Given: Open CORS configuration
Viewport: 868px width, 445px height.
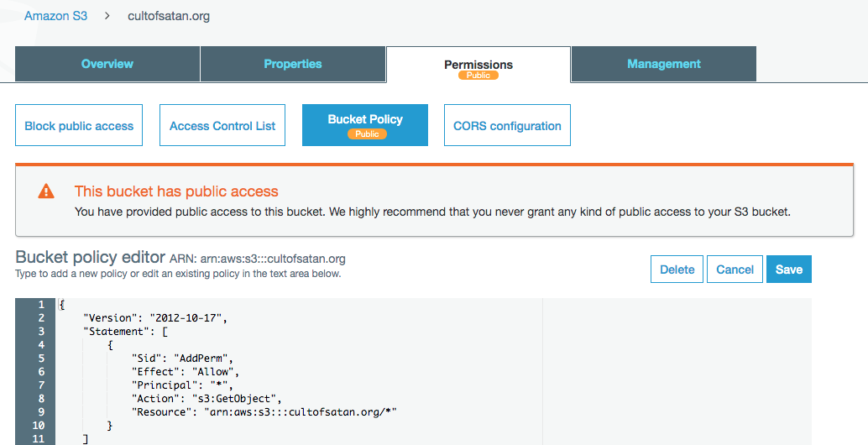Looking at the screenshot, I should click(x=507, y=126).
